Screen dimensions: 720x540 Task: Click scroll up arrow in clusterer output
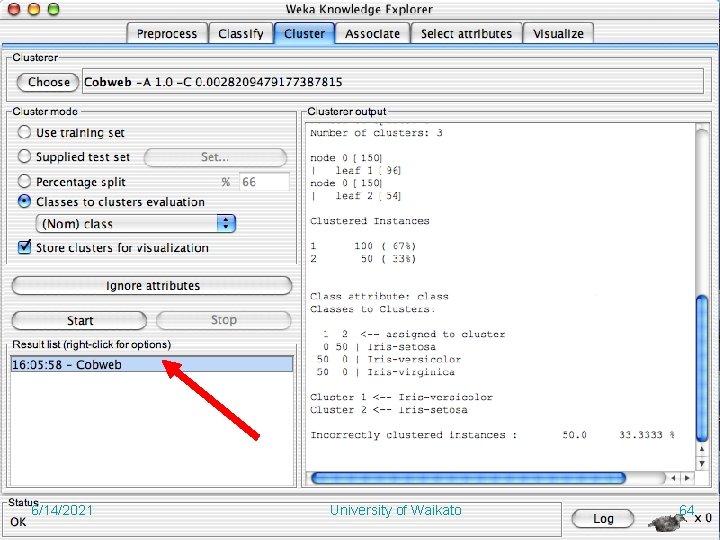[702, 449]
